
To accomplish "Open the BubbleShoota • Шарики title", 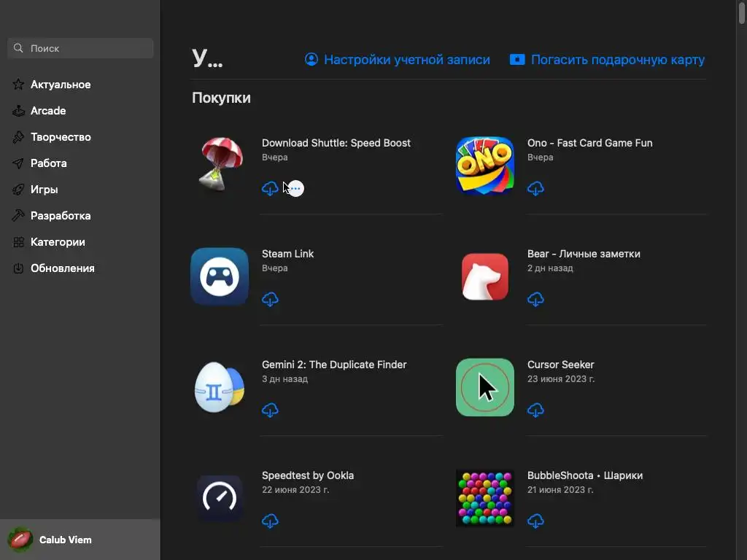I will pyautogui.click(x=585, y=475).
